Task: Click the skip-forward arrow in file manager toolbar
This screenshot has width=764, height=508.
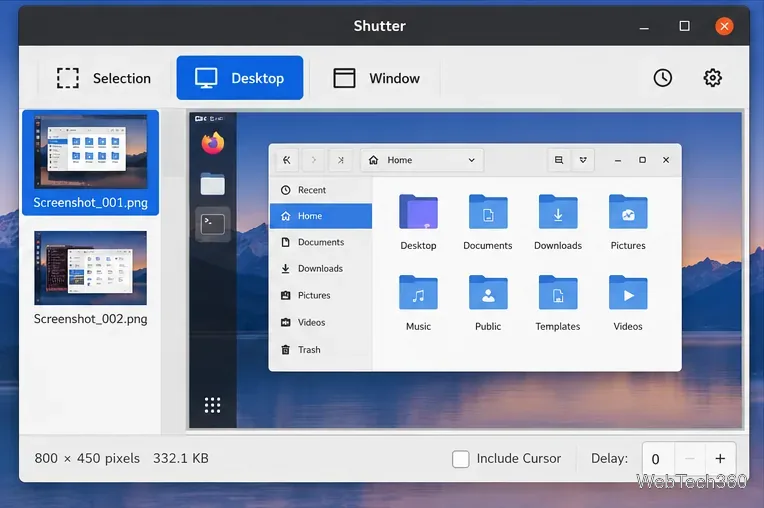Action: [x=341, y=160]
